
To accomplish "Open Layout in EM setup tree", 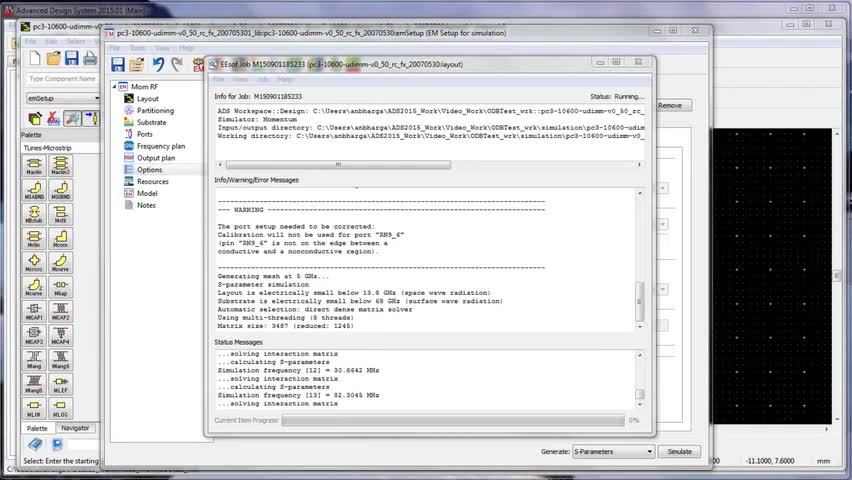I will pos(147,98).
